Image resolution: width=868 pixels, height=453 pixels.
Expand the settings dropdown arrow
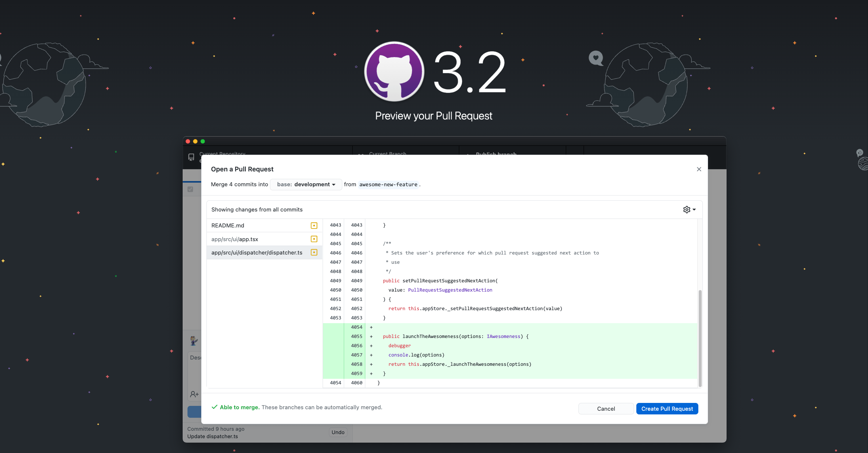coord(694,209)
